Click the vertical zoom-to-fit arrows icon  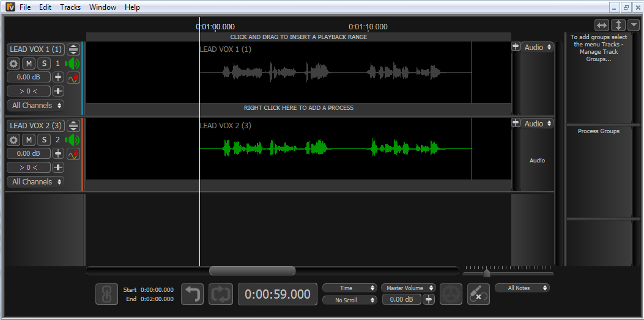(x=618, y=25)
